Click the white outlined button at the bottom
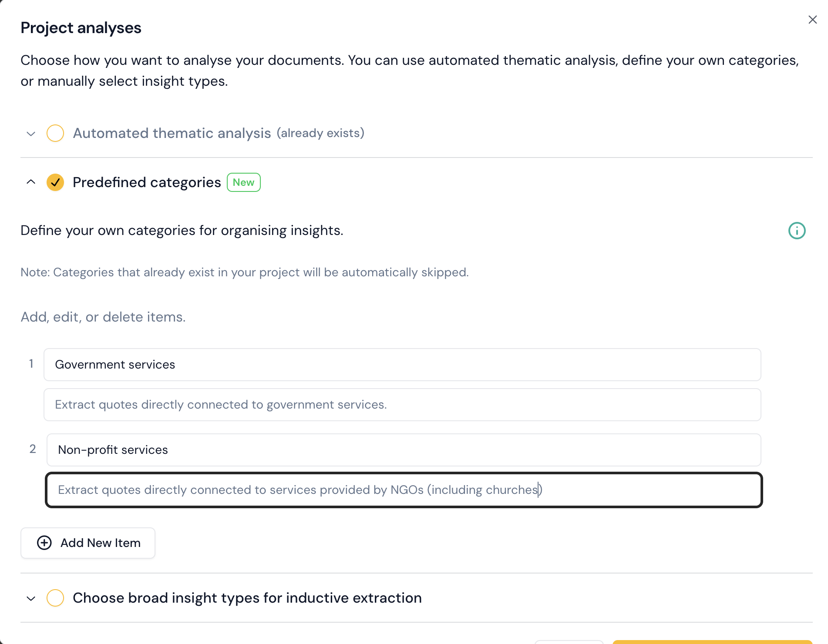The width and height of the screenshot is (828, 644). coord(569,642)
